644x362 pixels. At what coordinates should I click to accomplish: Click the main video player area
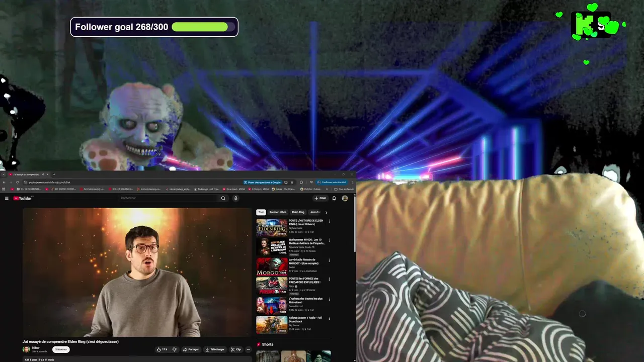(x=137, y=272)
